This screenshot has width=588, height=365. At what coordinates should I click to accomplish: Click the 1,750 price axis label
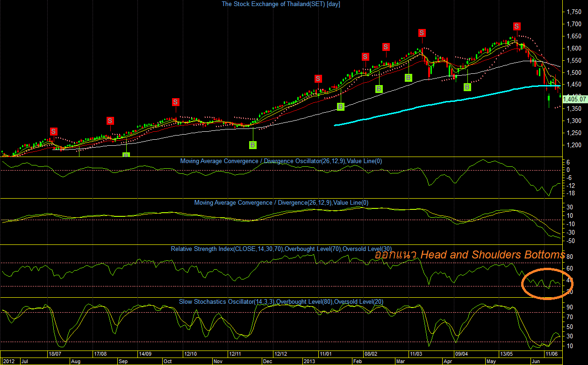point(574,12)
